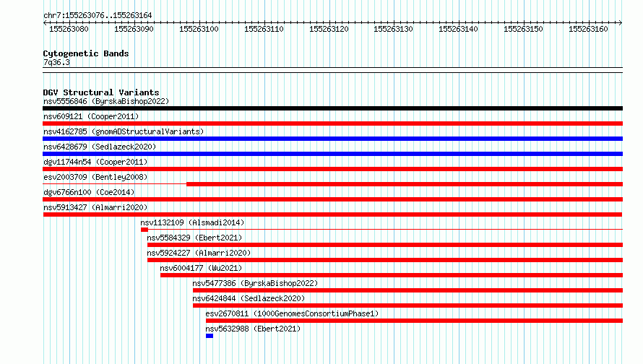The width and height of the screenshot is (643, 364).
Task: Click the red nsv5584329 variant bar
Action: tap(385, 245)
